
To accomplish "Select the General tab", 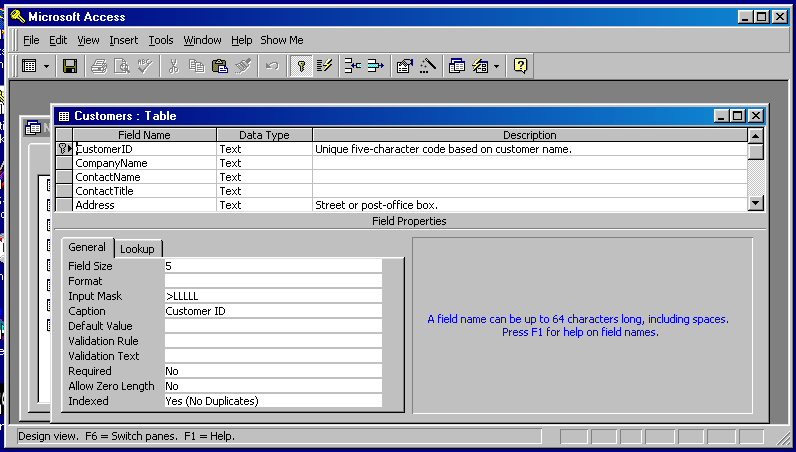I will click(x=87, y=247).
